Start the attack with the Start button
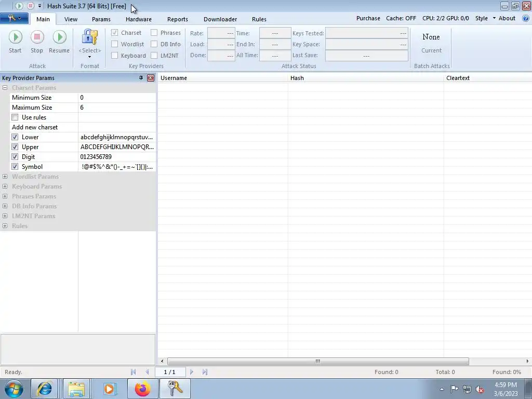532x399 pixels. click(x=15, y=42)
